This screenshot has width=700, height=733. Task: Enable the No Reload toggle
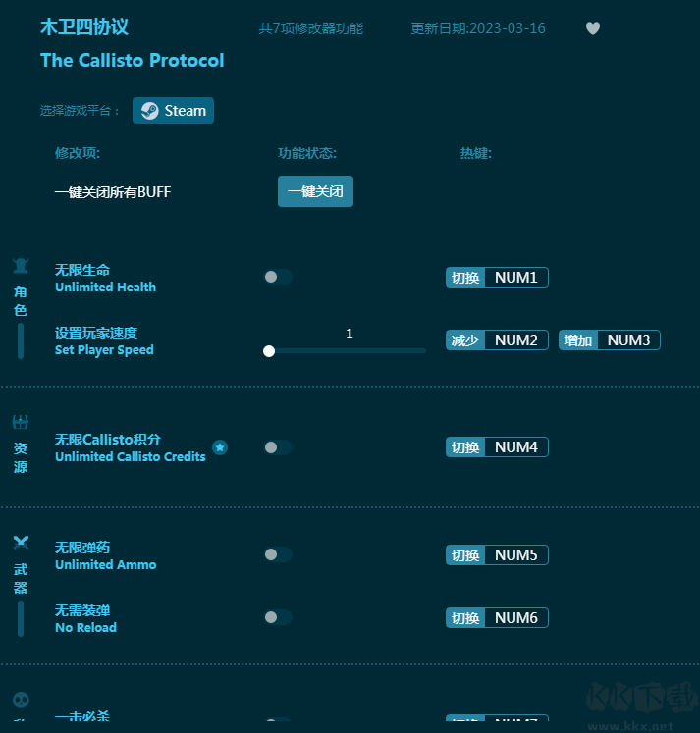(x=278, y=617)
